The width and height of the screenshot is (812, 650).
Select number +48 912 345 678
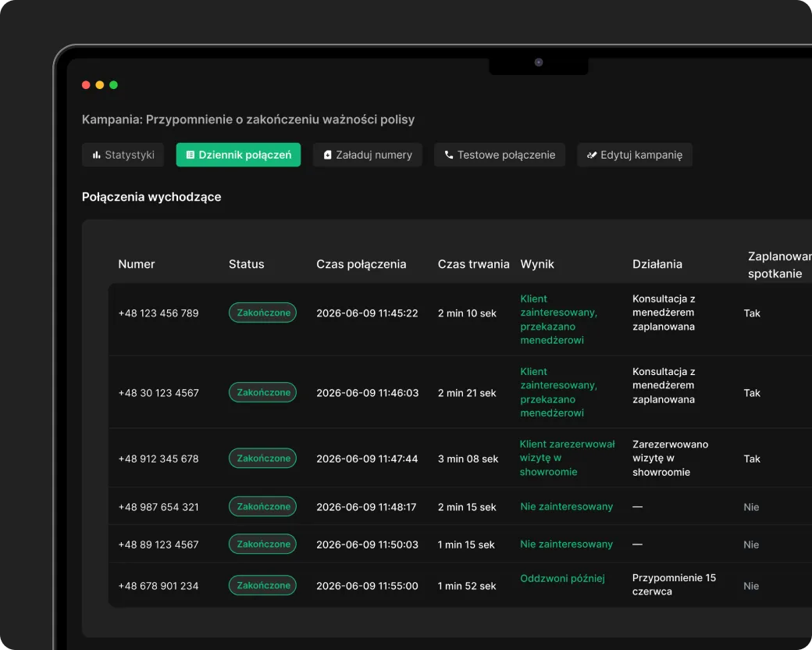pyautogui.click(x=158, y=459)
